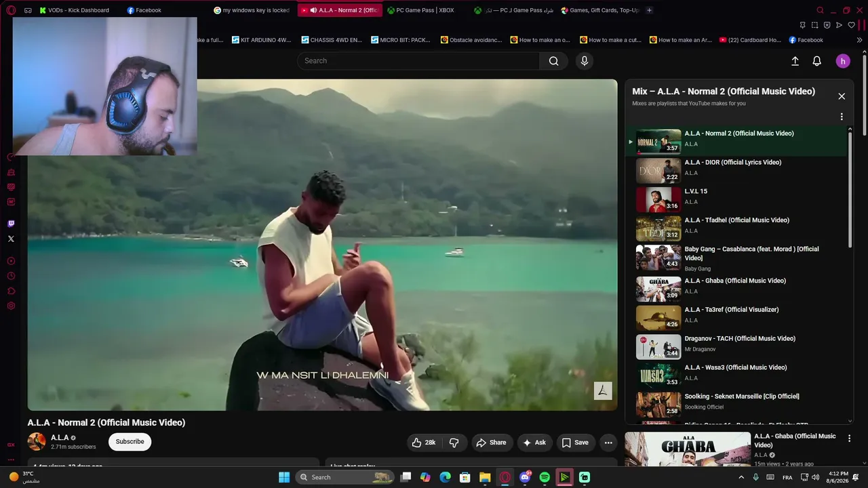Open the Facebook bookmark

(x=806, y=40)
